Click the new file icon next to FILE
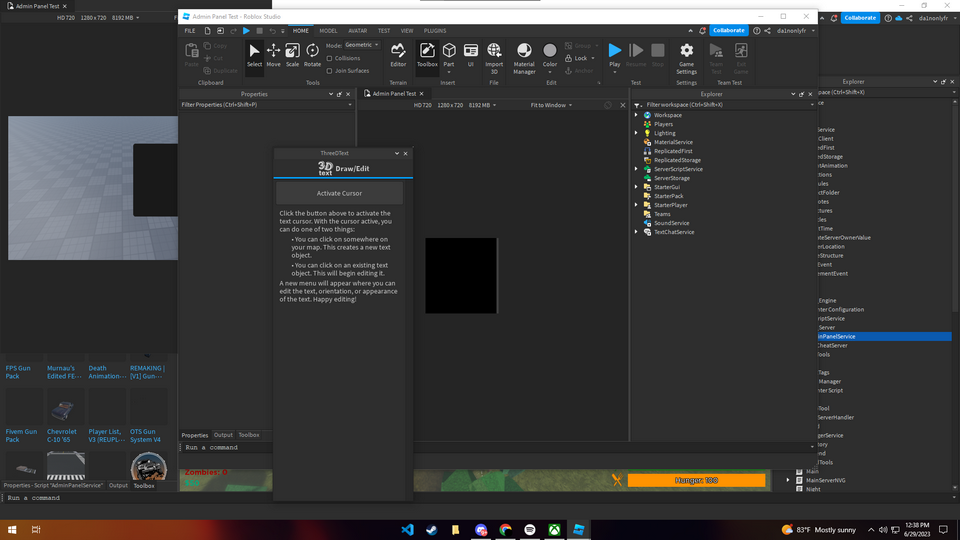 click(208, 31)
